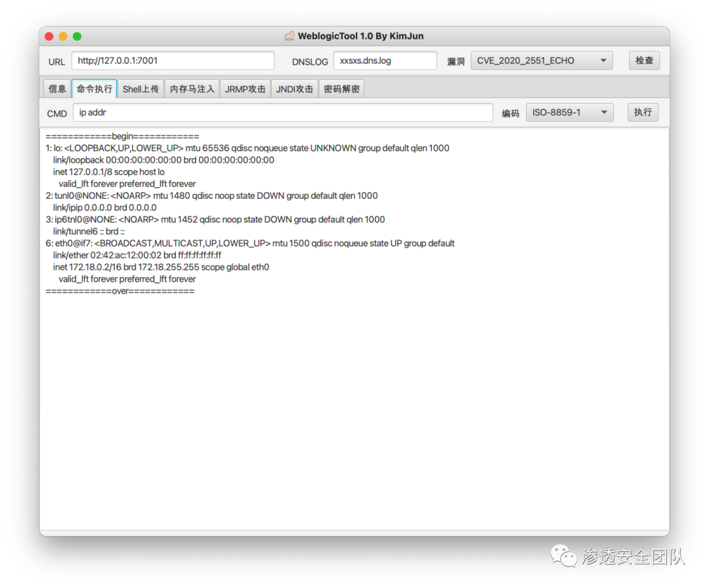Click the 'inet 127.0.0.1/8 scope host lo' line
This screenshot has height=588, width=709.
click(108, 172)
